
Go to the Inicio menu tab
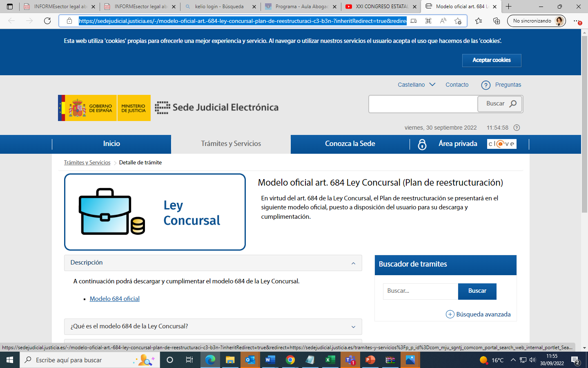pyautogui.click(x=111, y=144)
